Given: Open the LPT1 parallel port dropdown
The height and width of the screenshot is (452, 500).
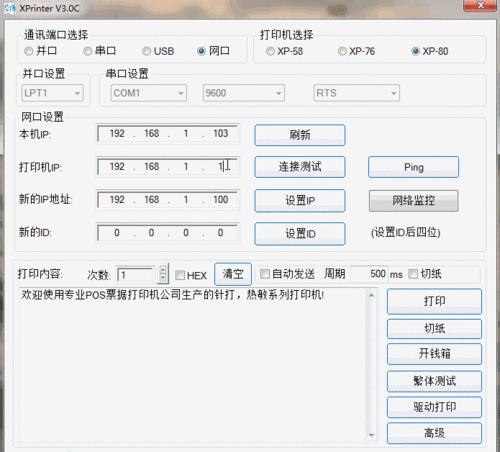Looking at the screenshot, I should point(52,93).
